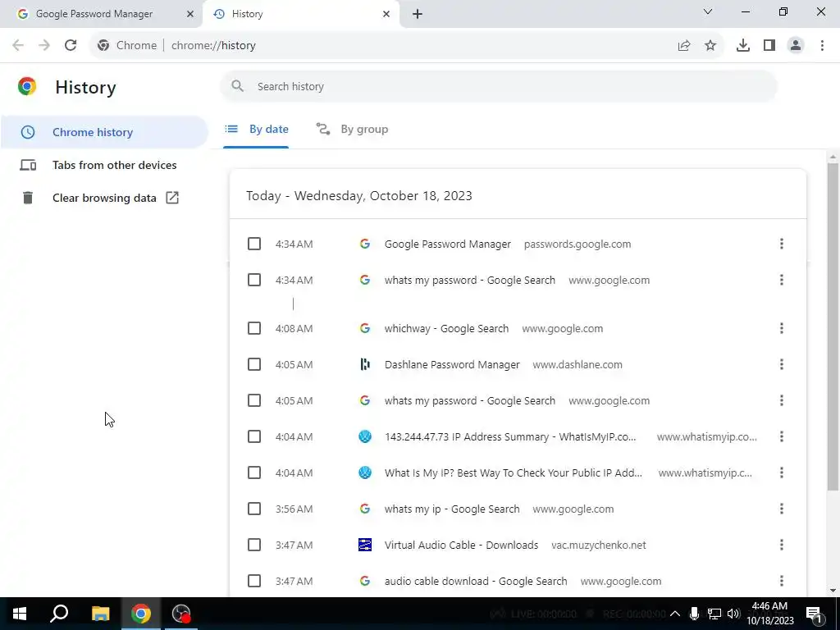This screenshot has width=840, height=630.
Task: Switch to the By group tab
Action: click(352, 129)
